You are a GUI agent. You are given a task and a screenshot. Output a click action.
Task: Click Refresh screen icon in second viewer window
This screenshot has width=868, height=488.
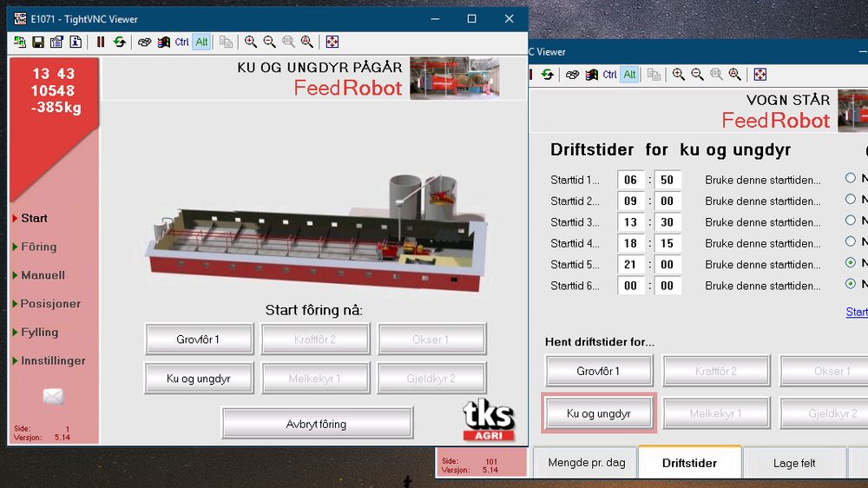(x=548, y=75)
